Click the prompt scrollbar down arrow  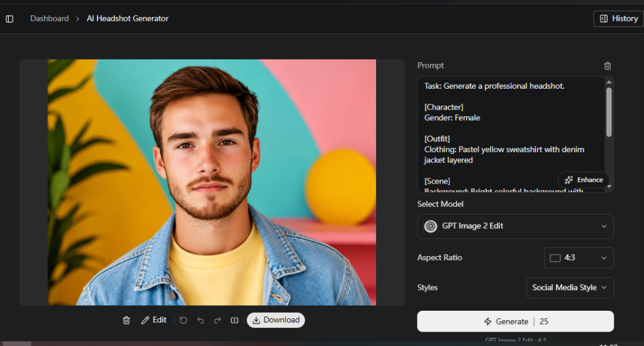tap(609, 187)
